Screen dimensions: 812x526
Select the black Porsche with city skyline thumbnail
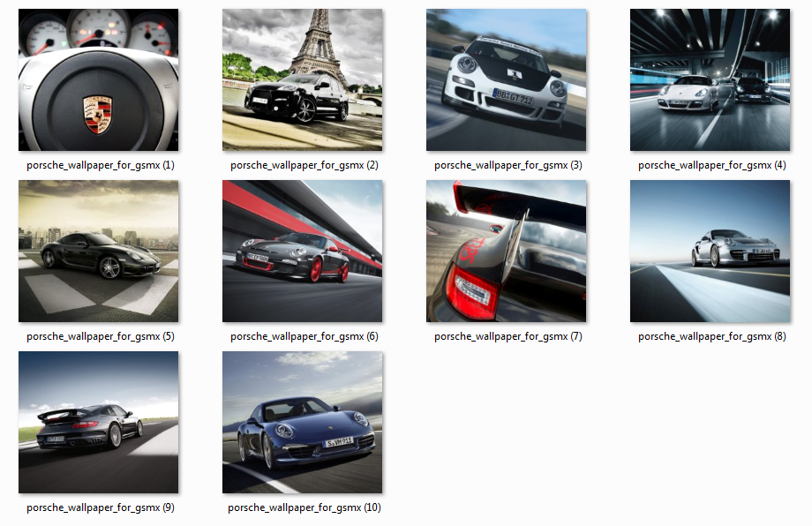tap(98, 252)
